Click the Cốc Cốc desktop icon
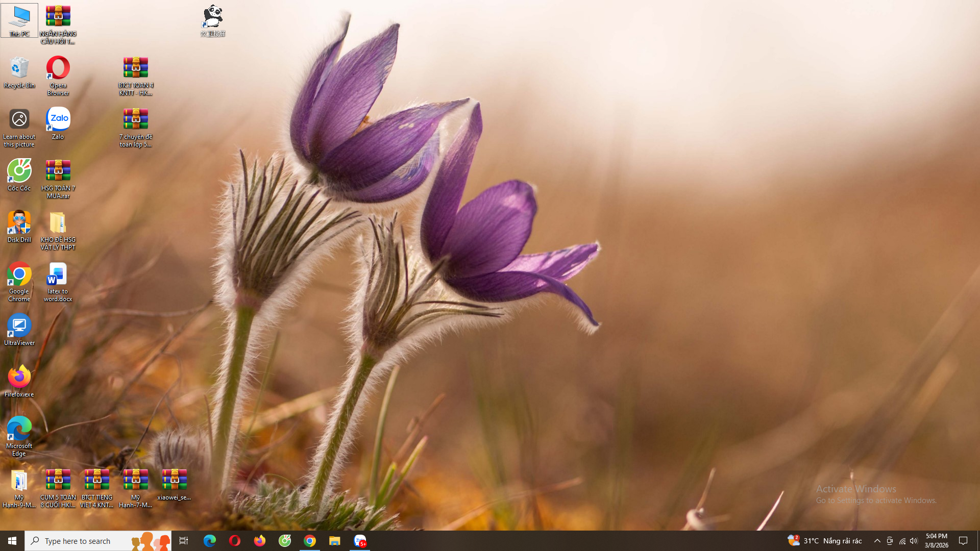This screenshot has width=980, height=551. pos(19,174)
